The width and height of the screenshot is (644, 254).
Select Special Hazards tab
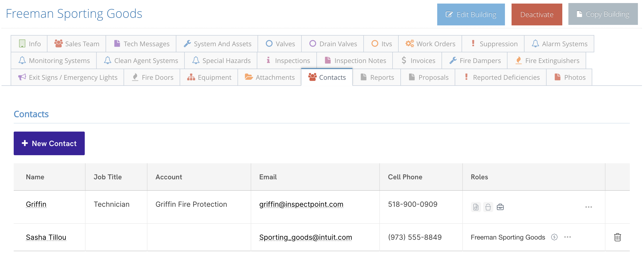pyautogui.click(x=221, y=60)
